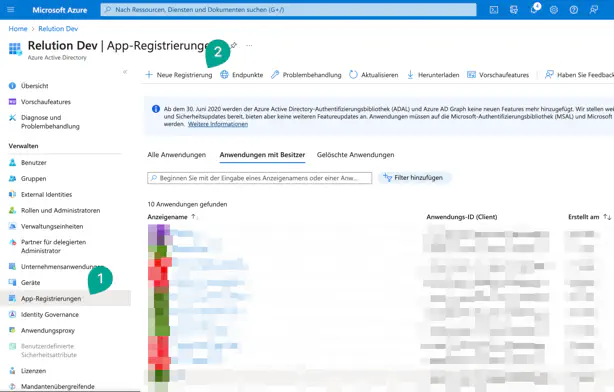The image size is (614, 392).
Task: Open the more options ellipsis beside title
Action: point(249,45)
